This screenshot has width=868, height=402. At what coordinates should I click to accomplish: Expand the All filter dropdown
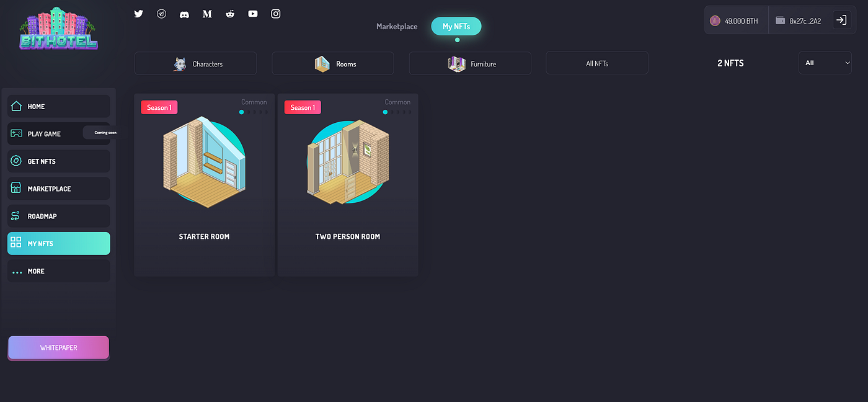click(x=825, y=63)
